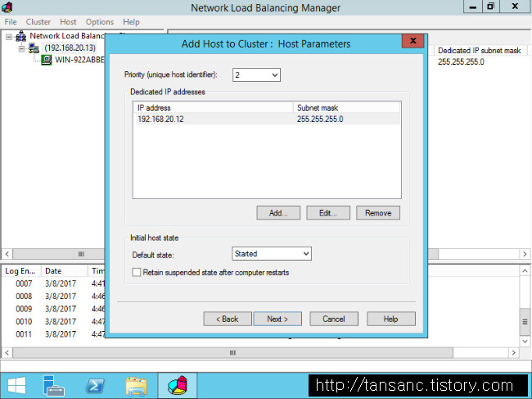Go to previous step with Back
The height and width of the screenshot is (399, 532).
point(228,319)
